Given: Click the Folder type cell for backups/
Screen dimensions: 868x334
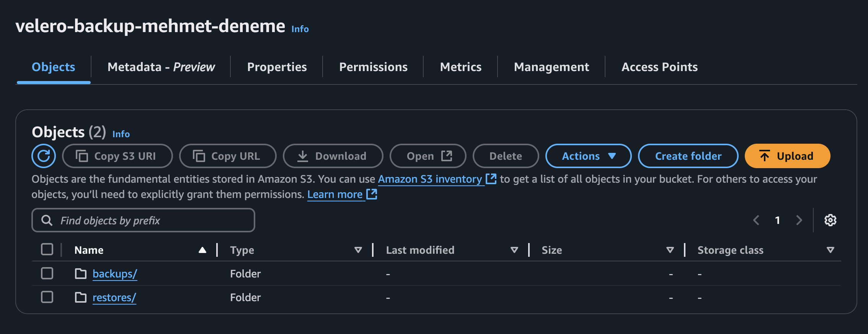Looking at the screenshot, I should tap(245, 274).
